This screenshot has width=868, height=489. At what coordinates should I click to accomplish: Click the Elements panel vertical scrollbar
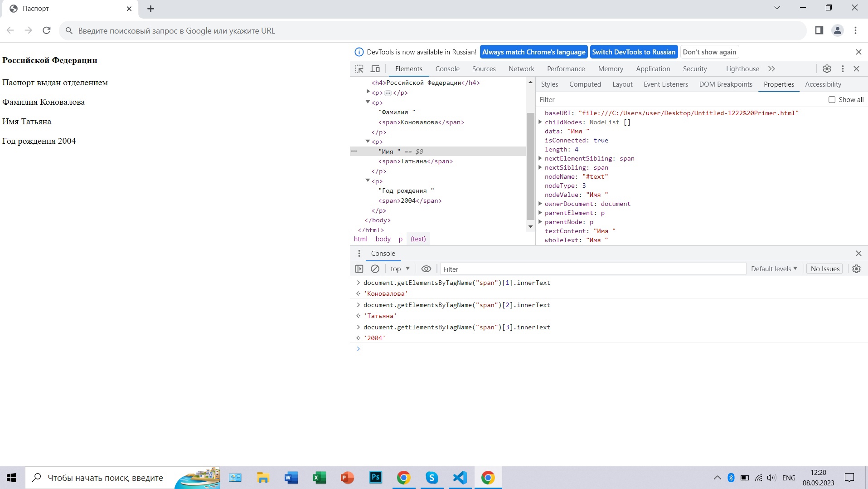click(530, 166)
